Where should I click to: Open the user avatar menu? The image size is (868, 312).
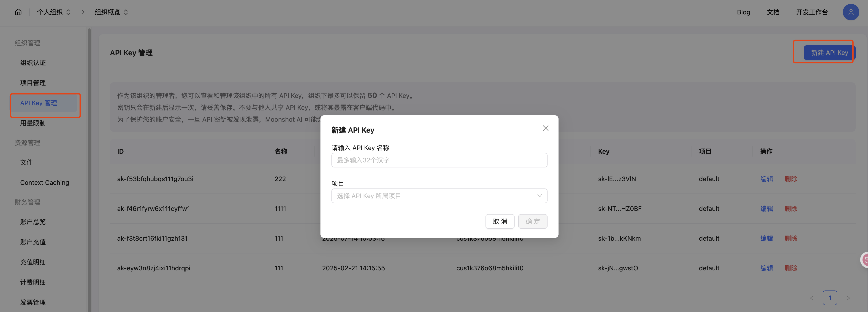(x=850, y=12)
